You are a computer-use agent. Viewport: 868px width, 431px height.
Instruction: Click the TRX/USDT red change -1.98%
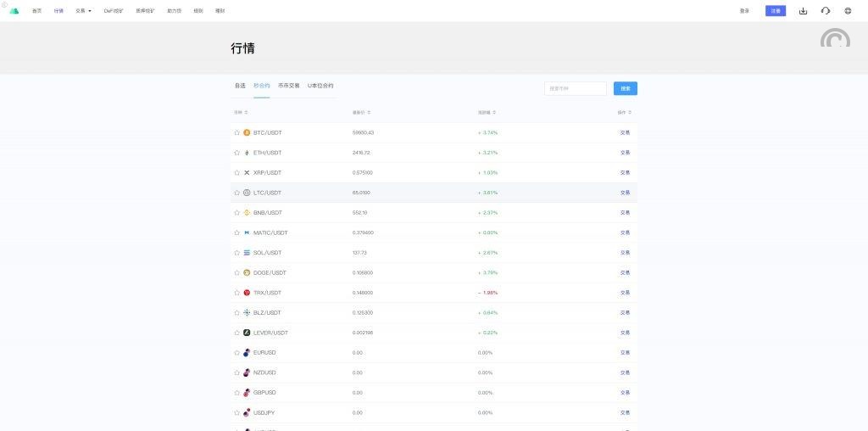click(x=487, y=293)
